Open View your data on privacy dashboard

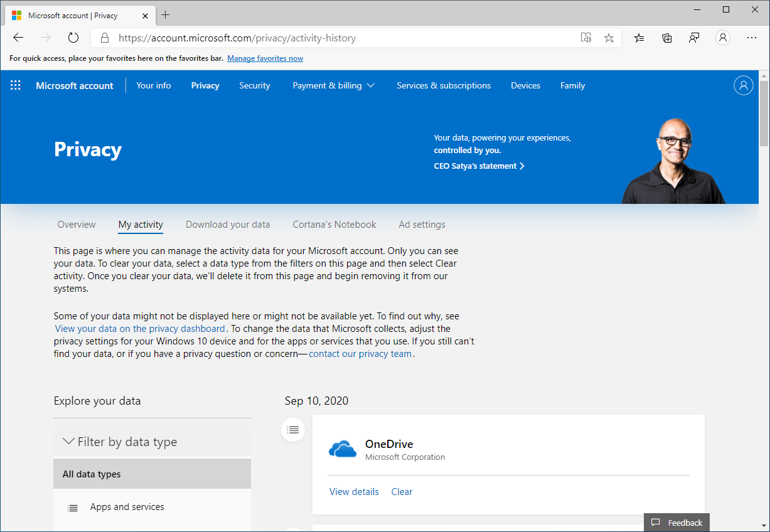coord(140,329)
